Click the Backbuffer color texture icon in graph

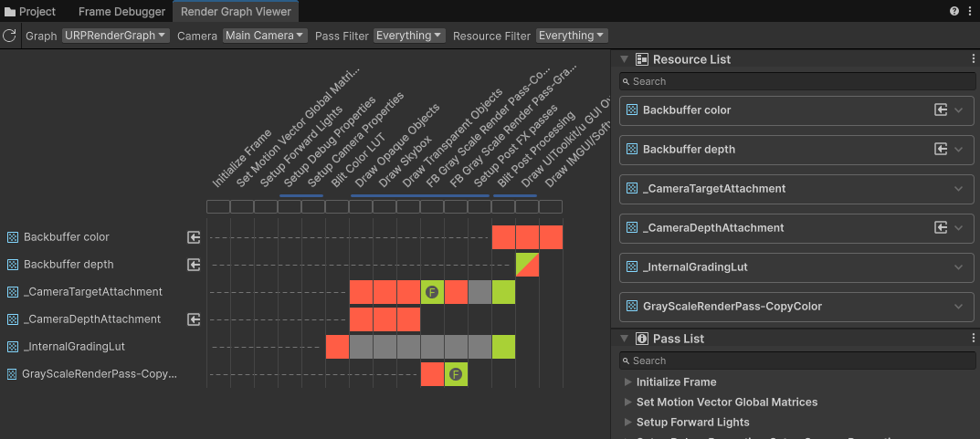point(13,236)
